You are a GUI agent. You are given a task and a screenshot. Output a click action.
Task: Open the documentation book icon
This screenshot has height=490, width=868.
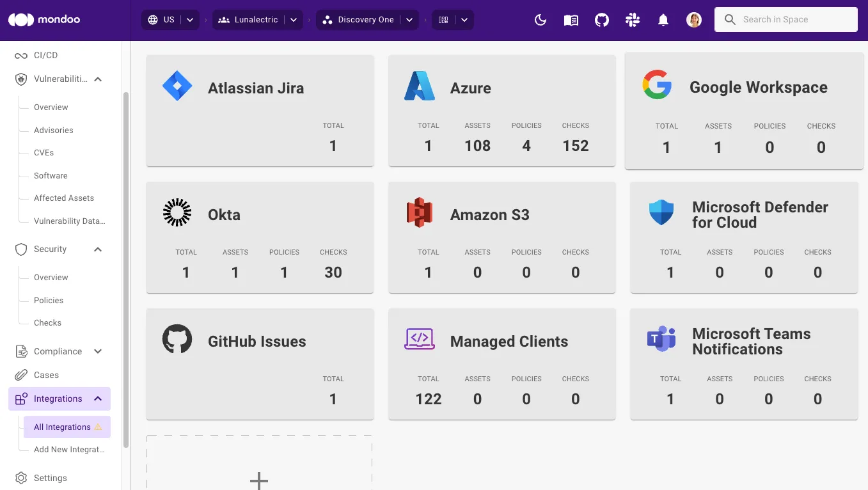click(x=571, y=20)
